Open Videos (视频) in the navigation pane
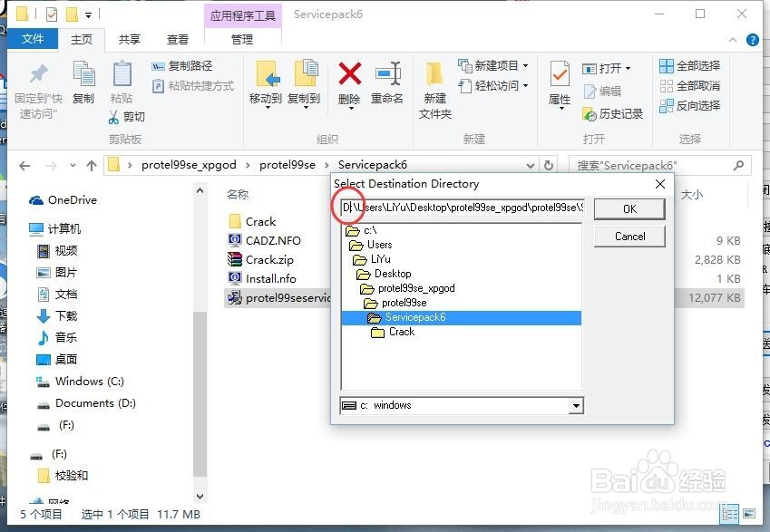The image size is (770, 532). click(57, 251)
